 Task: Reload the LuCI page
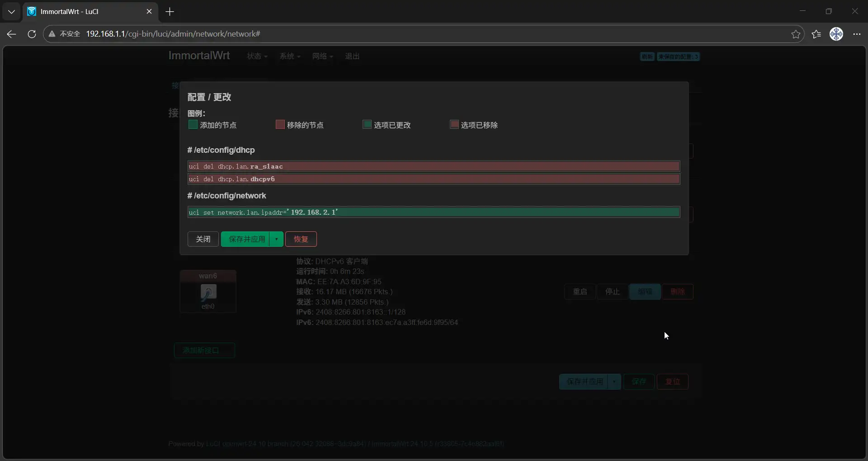pos(32,34)
